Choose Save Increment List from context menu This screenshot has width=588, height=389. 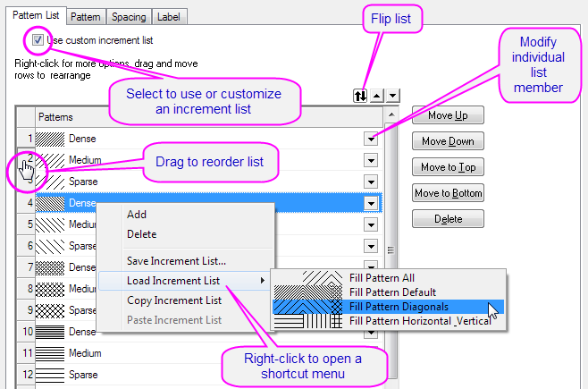176,261
